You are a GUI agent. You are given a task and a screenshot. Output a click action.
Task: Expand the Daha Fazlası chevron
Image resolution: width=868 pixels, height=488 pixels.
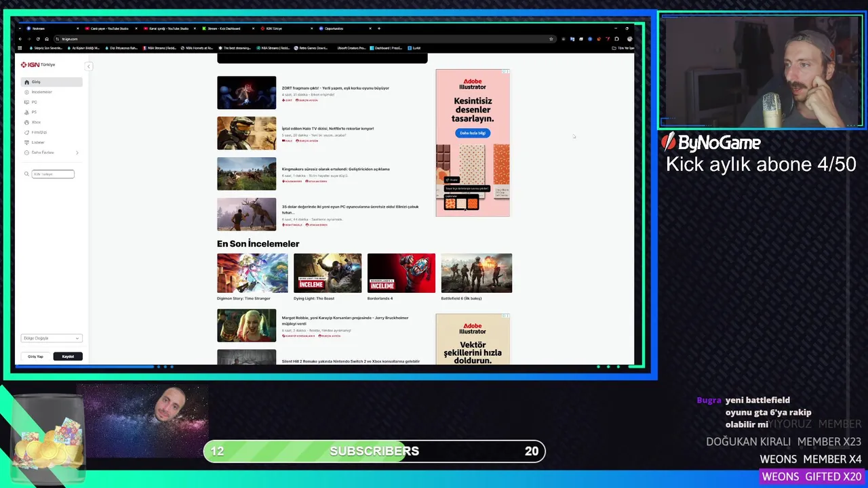point(77,153)
